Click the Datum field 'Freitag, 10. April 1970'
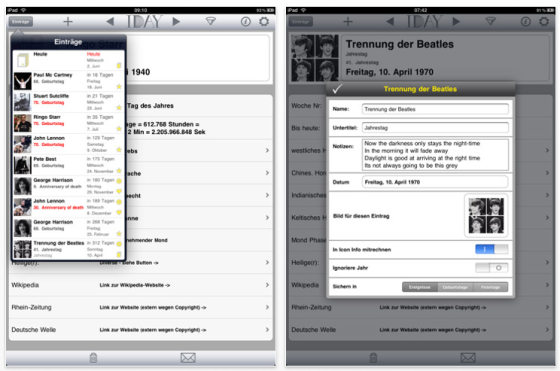This screenshot has height=371, width=560. (435, 182)
